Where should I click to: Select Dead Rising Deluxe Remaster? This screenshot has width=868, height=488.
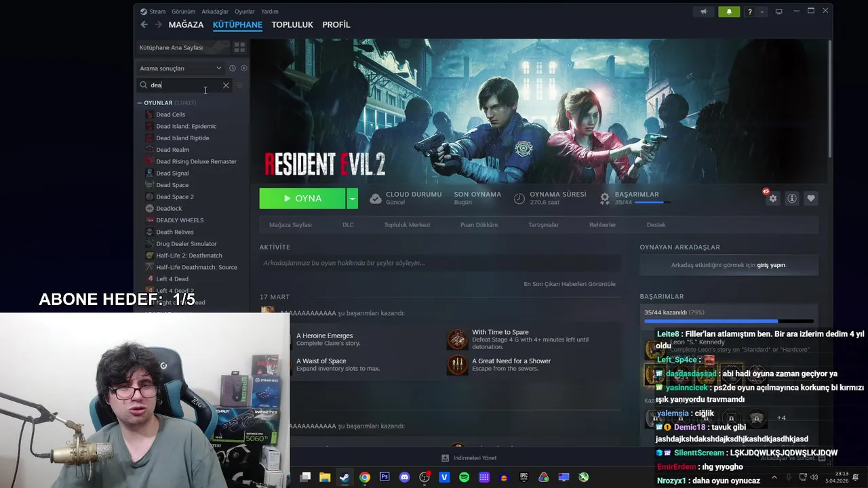point(196,161)
